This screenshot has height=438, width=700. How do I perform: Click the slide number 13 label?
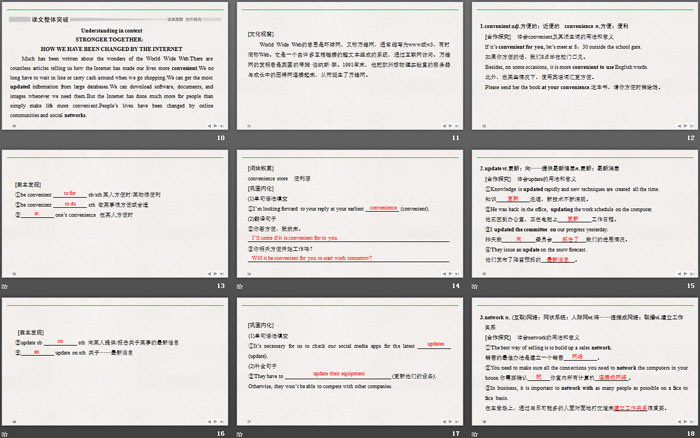(222, 286)
